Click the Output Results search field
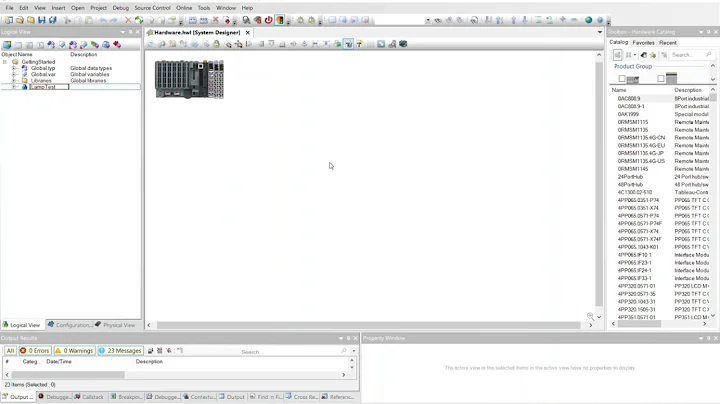Viewport: 720px width, 404px height. [292, 352]
